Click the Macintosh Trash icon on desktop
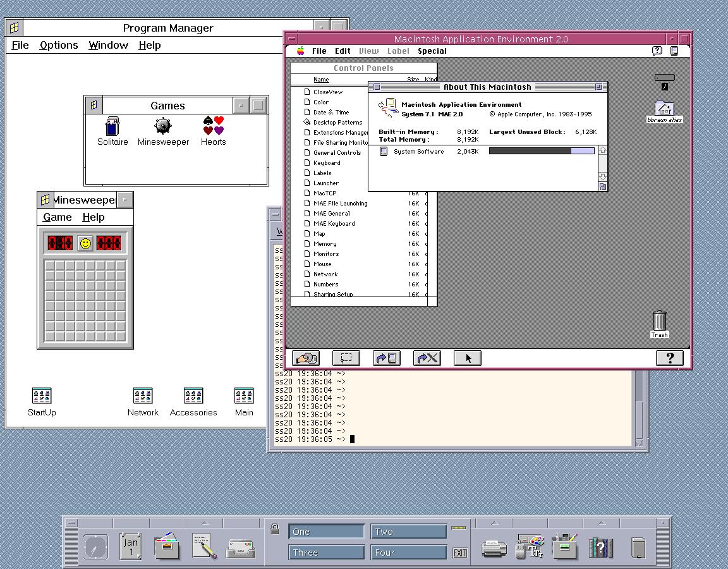This screenshot has height=569, width=728. [x=659, y=321]
